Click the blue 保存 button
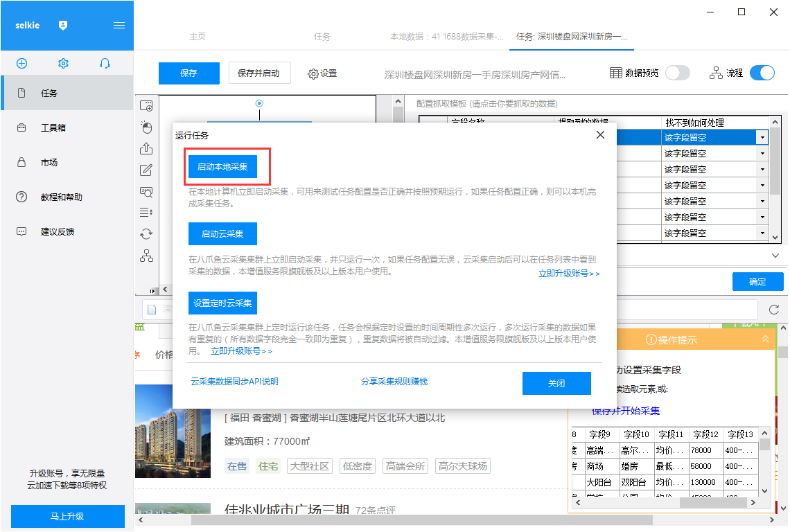This screenshot has height=532, width=790. [189, 73]
